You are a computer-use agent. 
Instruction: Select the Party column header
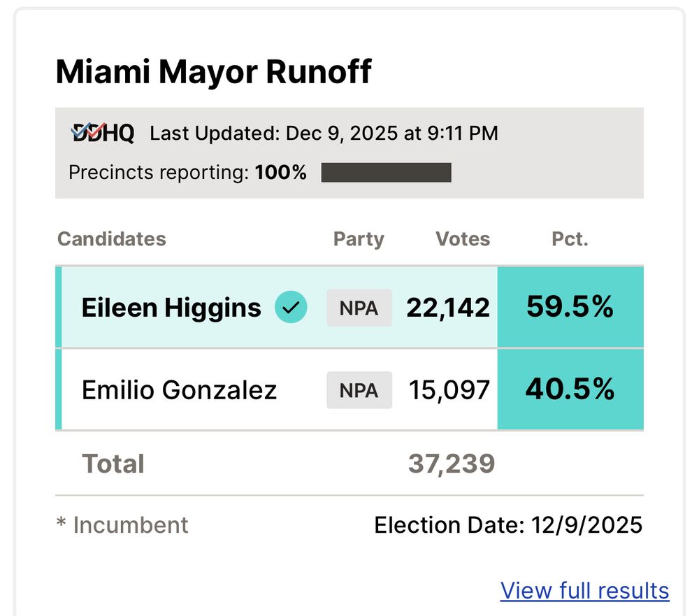pyautogui.click(x=359, y=239)
